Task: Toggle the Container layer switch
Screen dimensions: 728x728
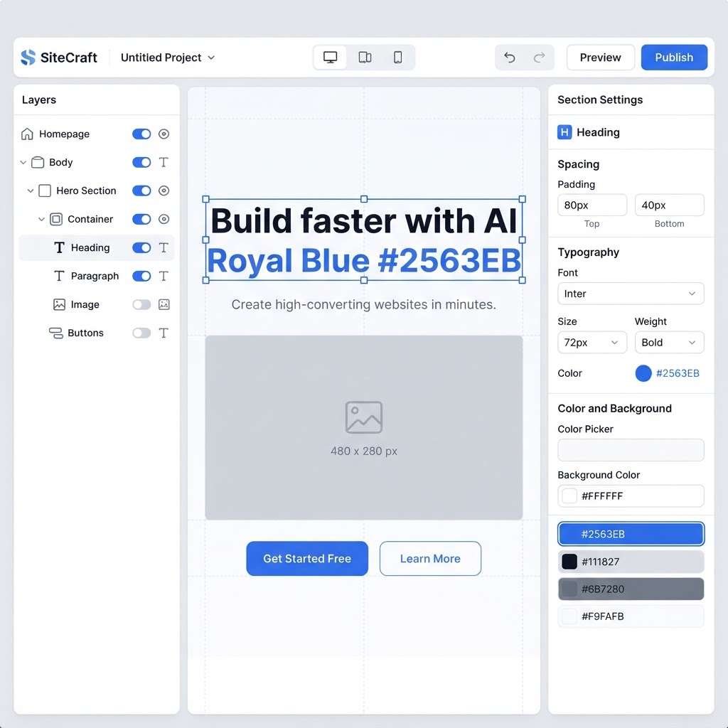Action: pos(141,219)
